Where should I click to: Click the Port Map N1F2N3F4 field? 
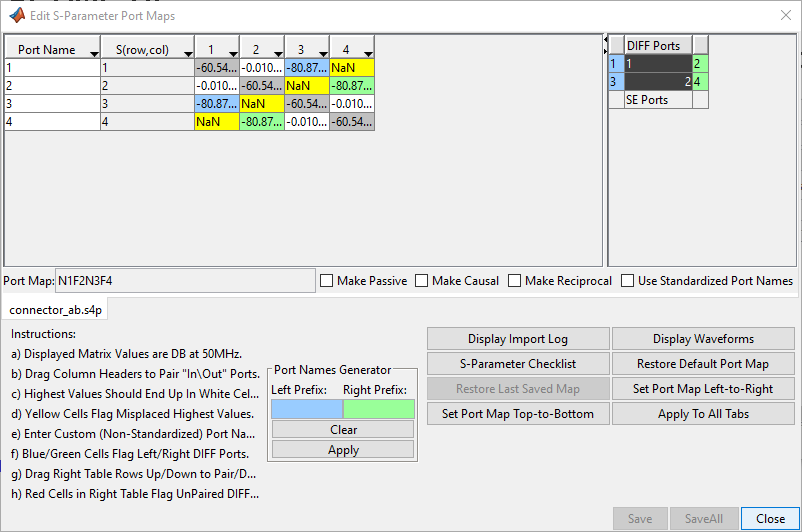point(185,281)
